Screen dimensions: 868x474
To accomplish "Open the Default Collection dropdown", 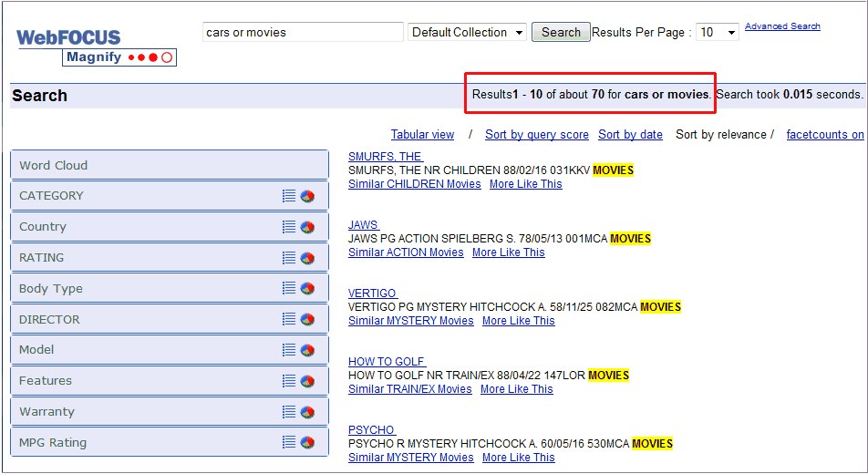I will pyautogui.click(x=467, y=33).
